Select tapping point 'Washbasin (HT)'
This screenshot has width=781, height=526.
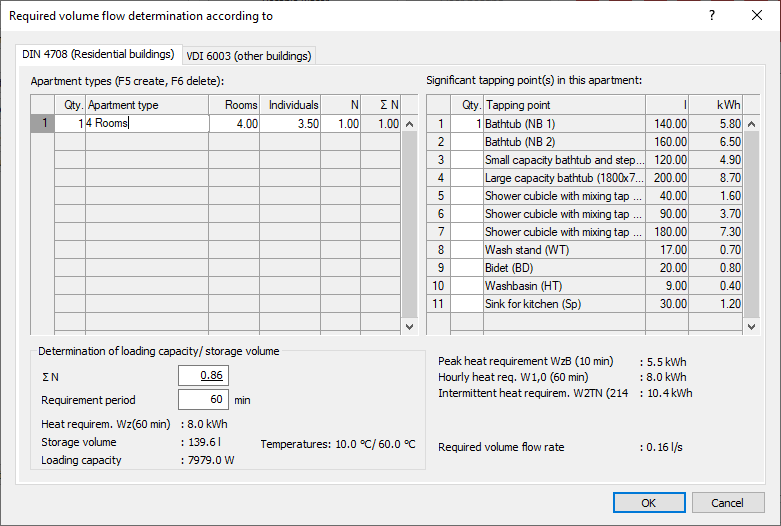click(564, 285)
